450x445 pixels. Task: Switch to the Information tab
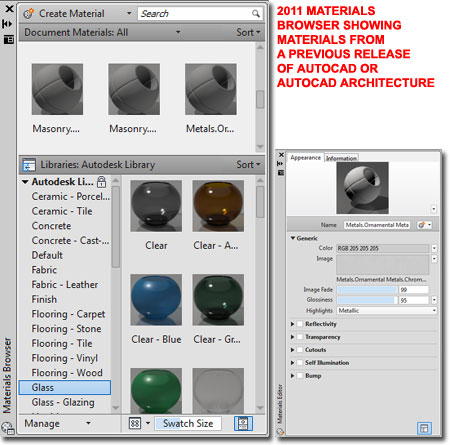click(x=341, y=158)
